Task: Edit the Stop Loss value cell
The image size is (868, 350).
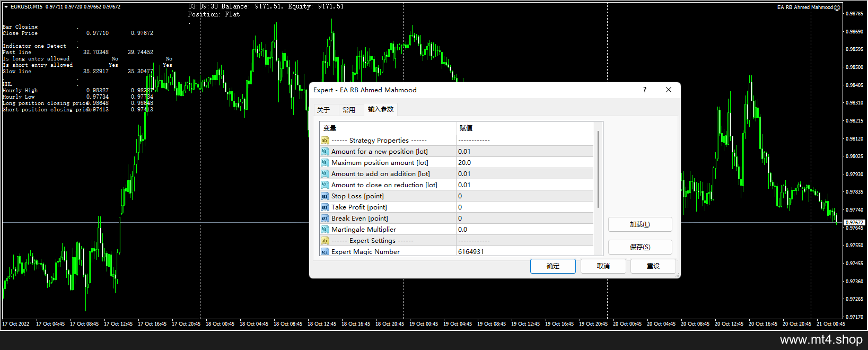Action: pos(524,196)
